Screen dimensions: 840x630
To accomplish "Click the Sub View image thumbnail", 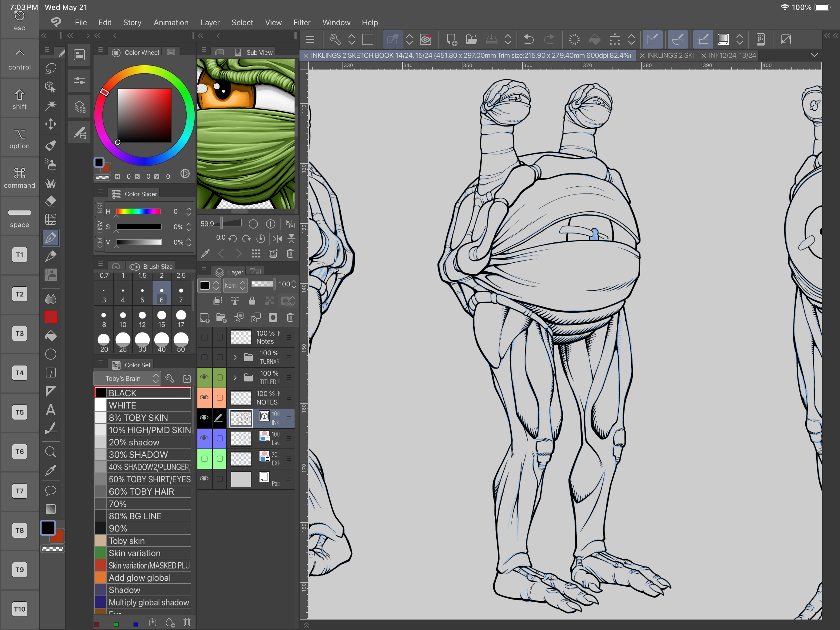I will 246,134.
